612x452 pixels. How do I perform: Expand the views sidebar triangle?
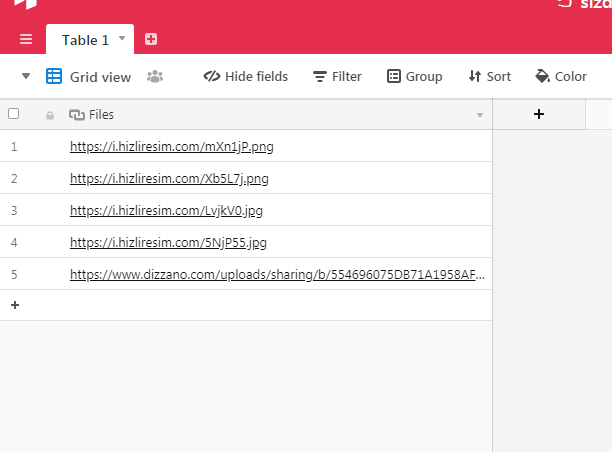[25, 76]
